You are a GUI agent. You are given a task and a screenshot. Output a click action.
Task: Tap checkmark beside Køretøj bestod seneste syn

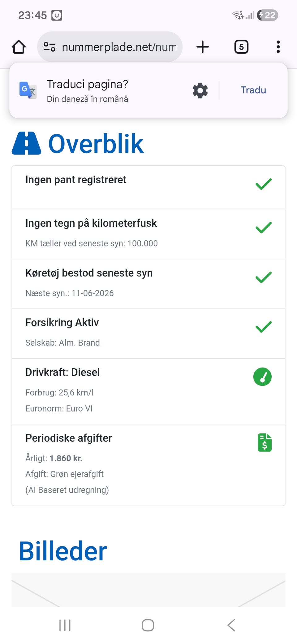click(x=264, y=277)
